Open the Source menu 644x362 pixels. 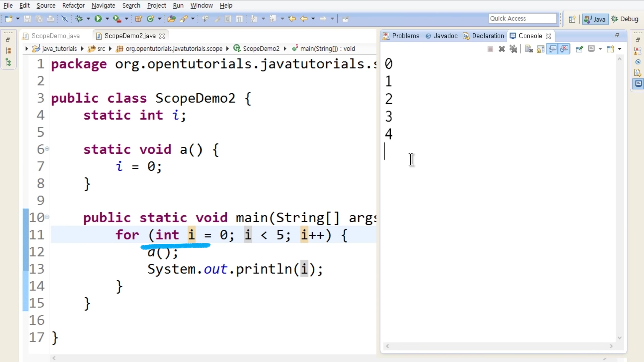(46, 5)
